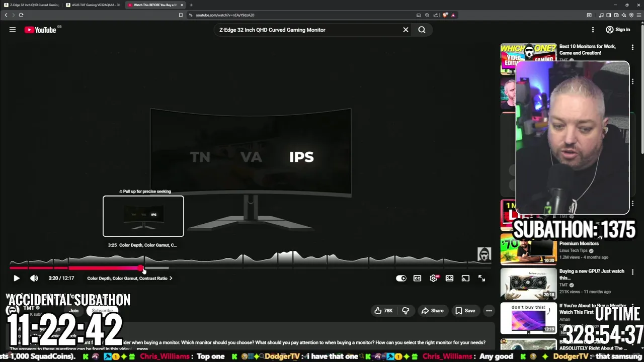Open Buying a new GPU thumbnail 20:18
644x362 pixels.
tap(528, 284)
